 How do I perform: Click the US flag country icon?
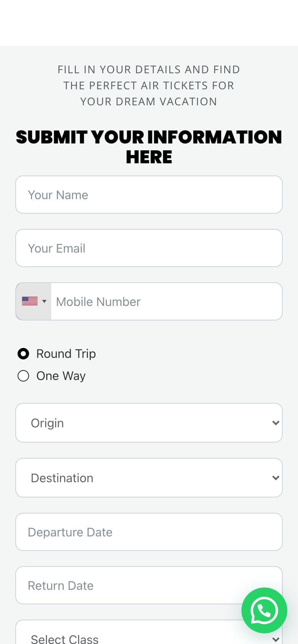coord(30,301)
